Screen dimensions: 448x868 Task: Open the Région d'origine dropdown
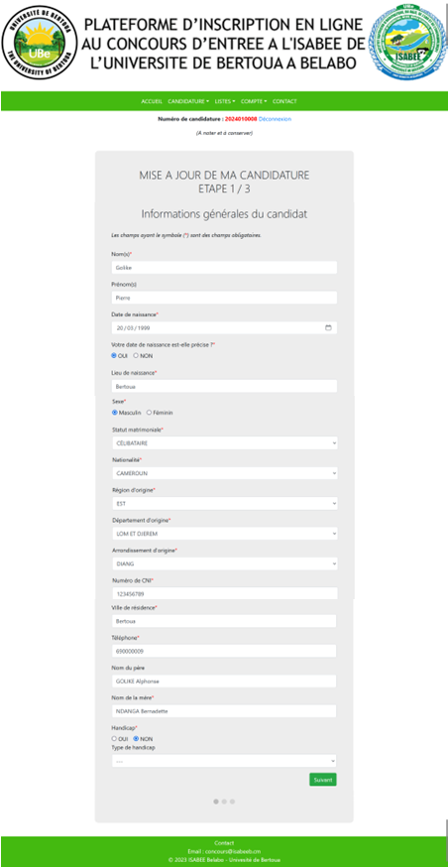tap(225, 504)
